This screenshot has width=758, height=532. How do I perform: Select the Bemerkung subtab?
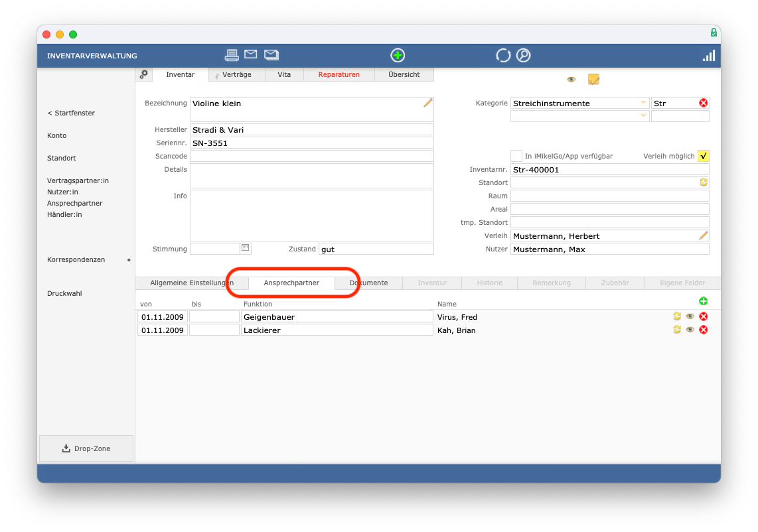[552, 283]
